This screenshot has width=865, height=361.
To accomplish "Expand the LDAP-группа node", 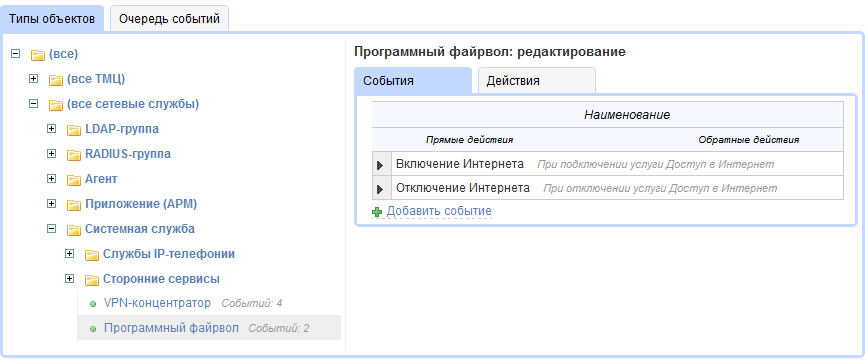I will click(x=51, y=129).
